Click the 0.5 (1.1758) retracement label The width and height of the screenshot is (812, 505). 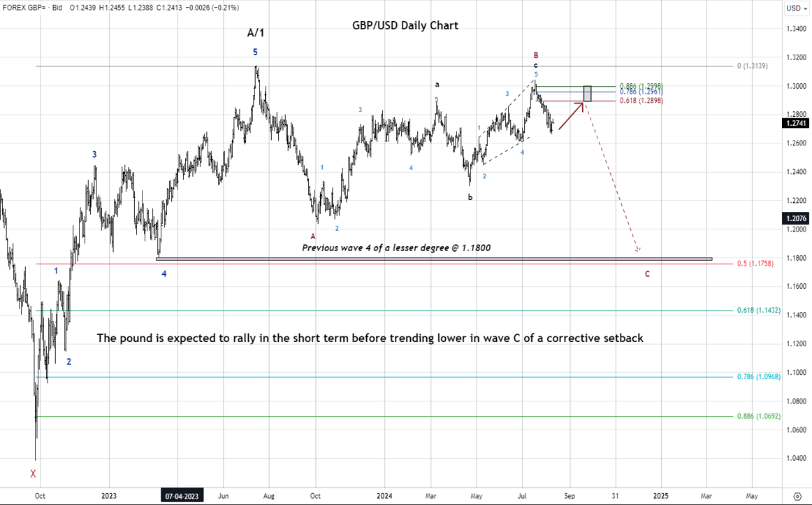click(x=755, y=264)
